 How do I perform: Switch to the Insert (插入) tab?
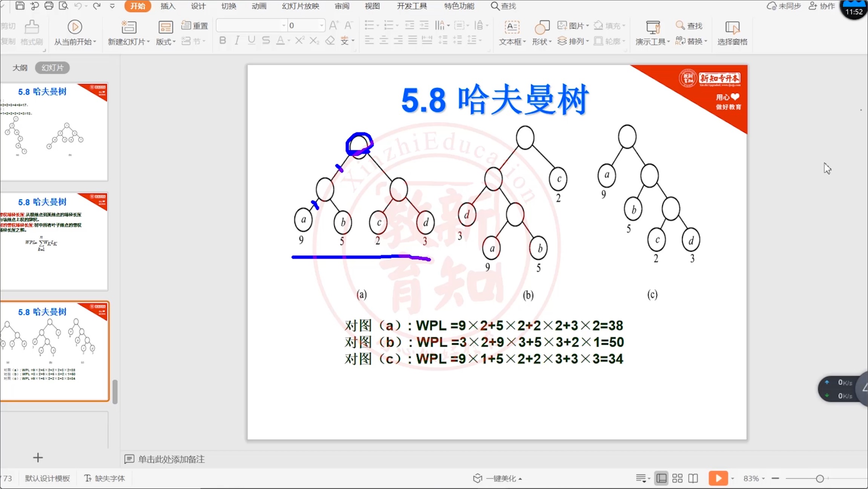(168, 6)
